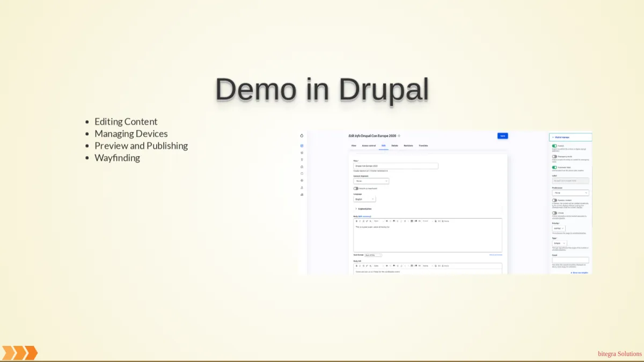Enable the Dynamic content switch
Screen dimensions: 644x362
pyautogui.click(x=554, y=200)
